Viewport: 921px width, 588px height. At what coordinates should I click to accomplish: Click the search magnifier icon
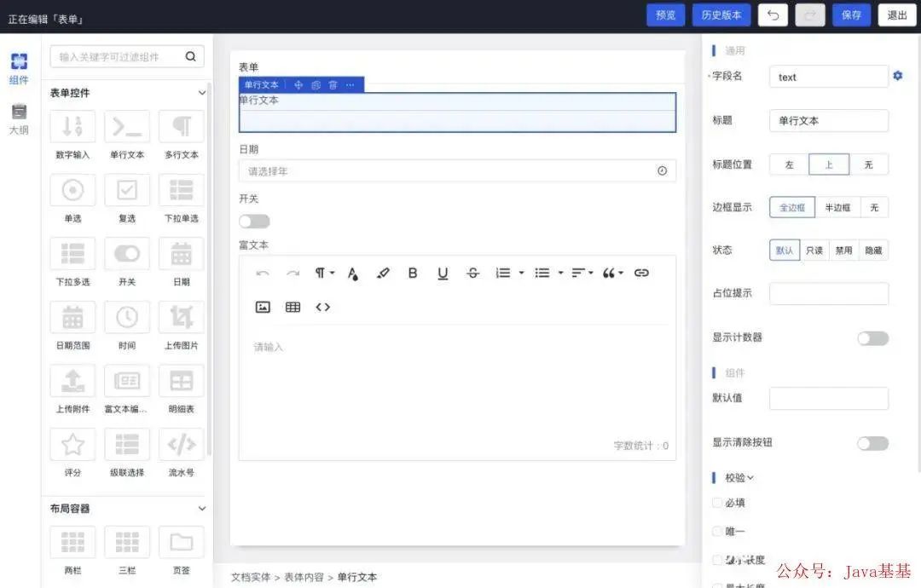(190, 56)
